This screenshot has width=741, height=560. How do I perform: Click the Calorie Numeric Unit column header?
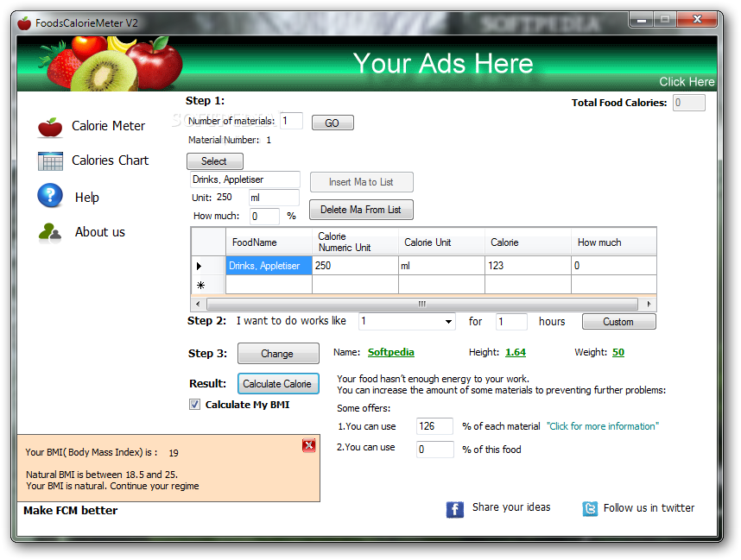(x=355, y=242)
